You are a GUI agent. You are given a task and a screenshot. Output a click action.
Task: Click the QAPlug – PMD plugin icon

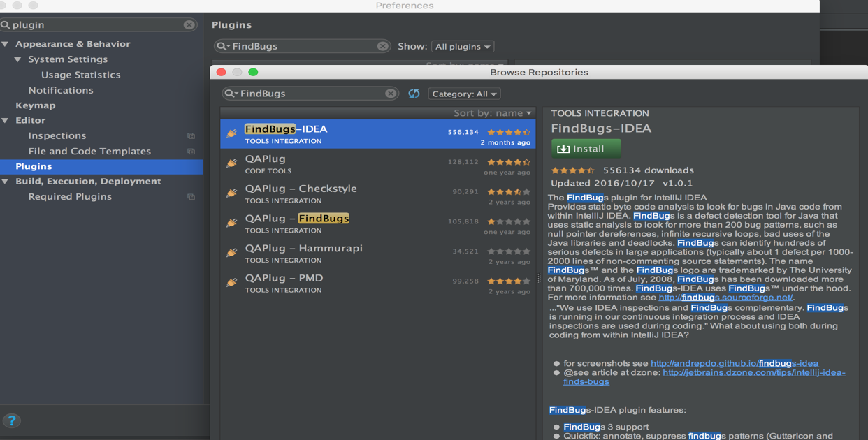(232, 282)
